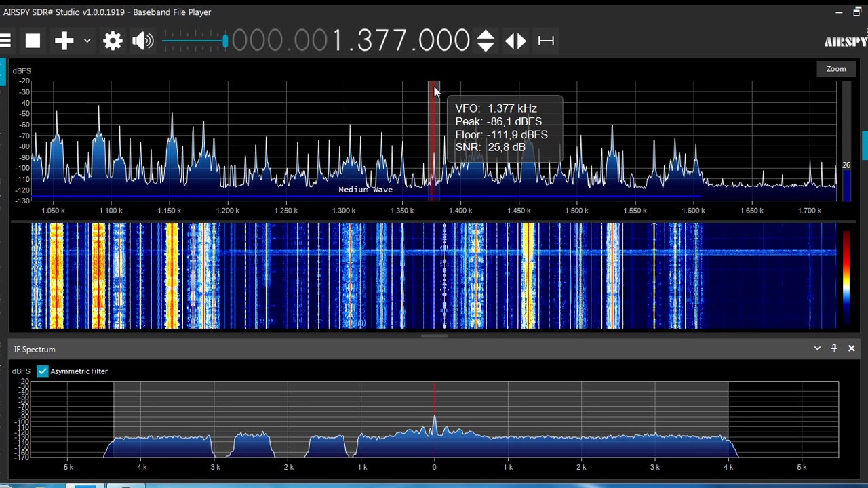Screen dimensions: 868x488
Task: Click the 1.600 k frequency axis label
Action: (694, 211)
